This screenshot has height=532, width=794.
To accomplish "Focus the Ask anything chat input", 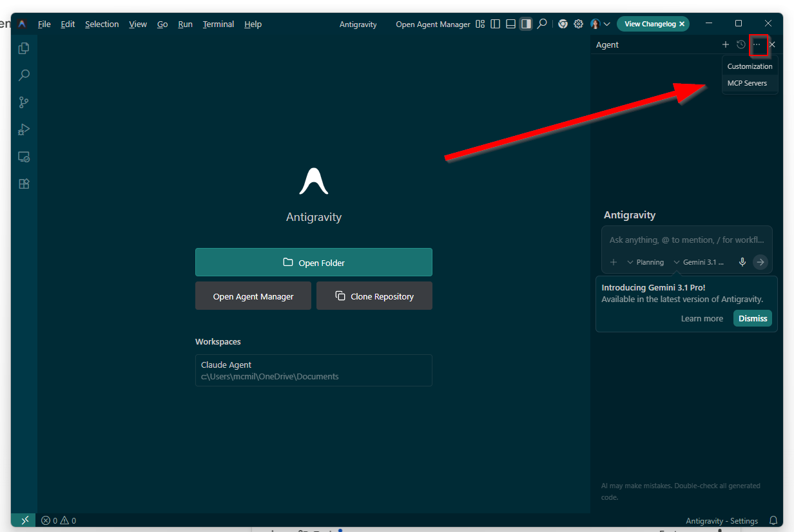I will pyautogui.click(x=687, y=240).
